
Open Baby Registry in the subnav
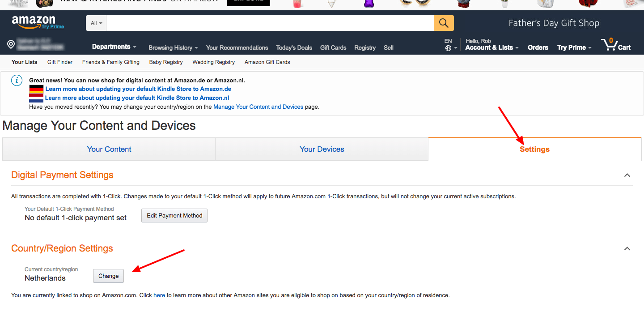click(166, 62)
